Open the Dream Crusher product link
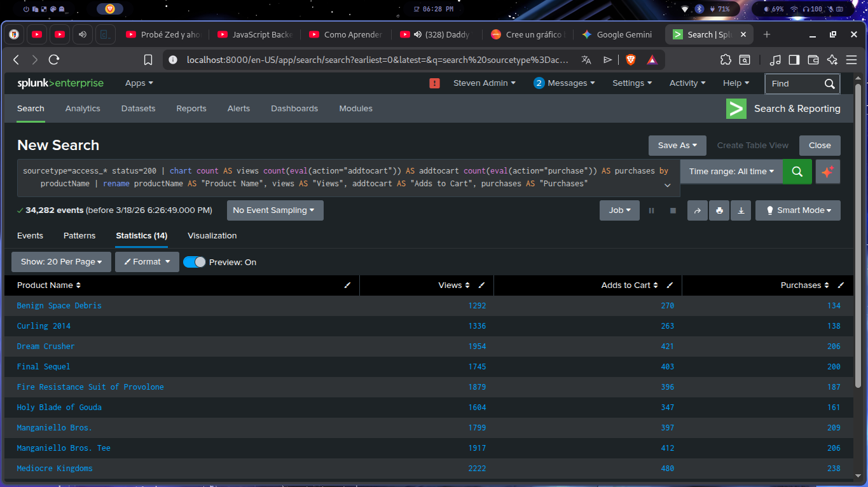Screen dimensions: 868x487 (x=46, y=346)
